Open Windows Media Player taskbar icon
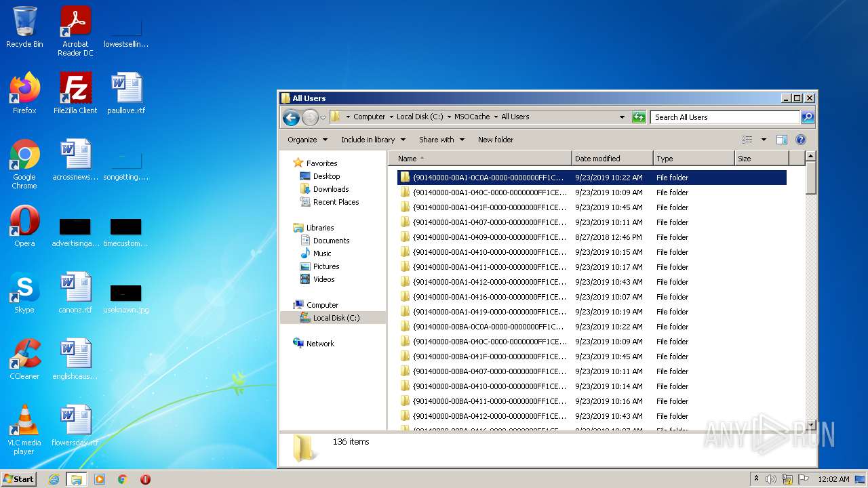 pyautogui.click(x=100, y=479)
